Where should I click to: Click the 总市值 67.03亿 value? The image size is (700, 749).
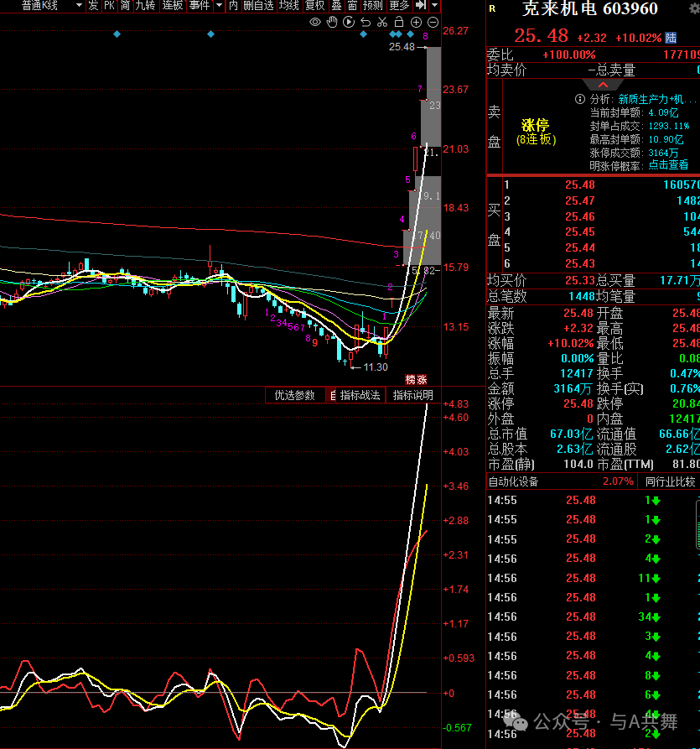(x=572, y=434)
